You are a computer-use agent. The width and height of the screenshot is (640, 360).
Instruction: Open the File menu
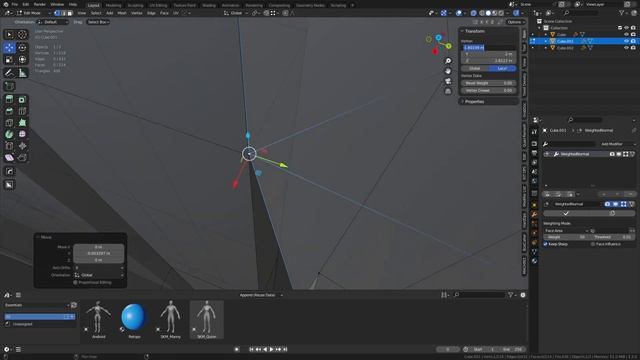click(15, 4)
